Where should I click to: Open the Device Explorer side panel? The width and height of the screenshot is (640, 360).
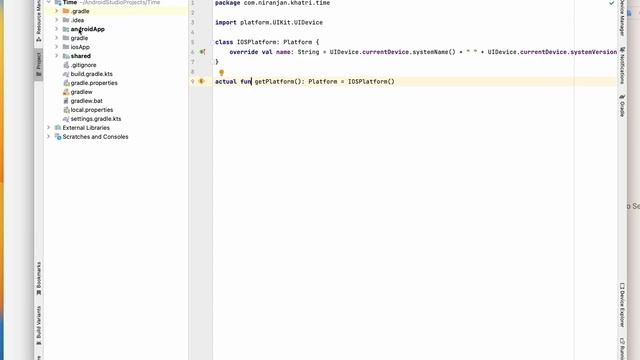622,304
